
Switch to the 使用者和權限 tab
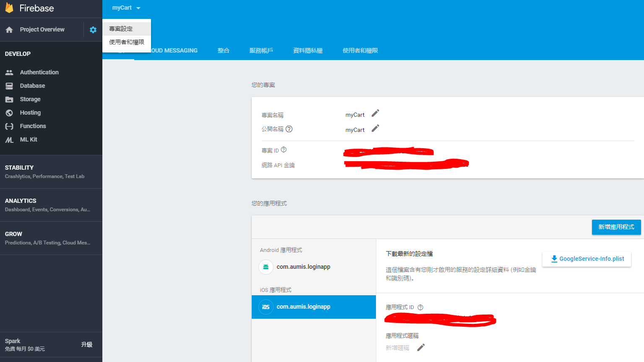click(x=360, y=50)
